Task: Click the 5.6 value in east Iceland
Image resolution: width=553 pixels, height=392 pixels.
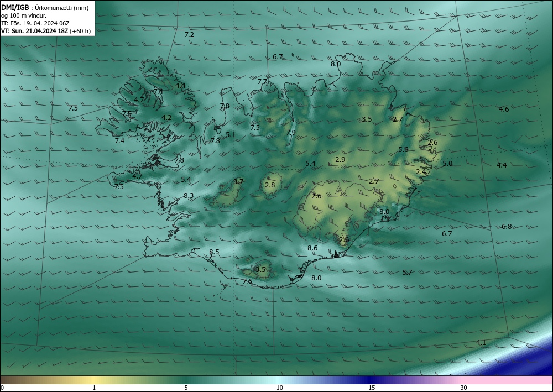Action: pyautogui.click(x=403, y=149)
